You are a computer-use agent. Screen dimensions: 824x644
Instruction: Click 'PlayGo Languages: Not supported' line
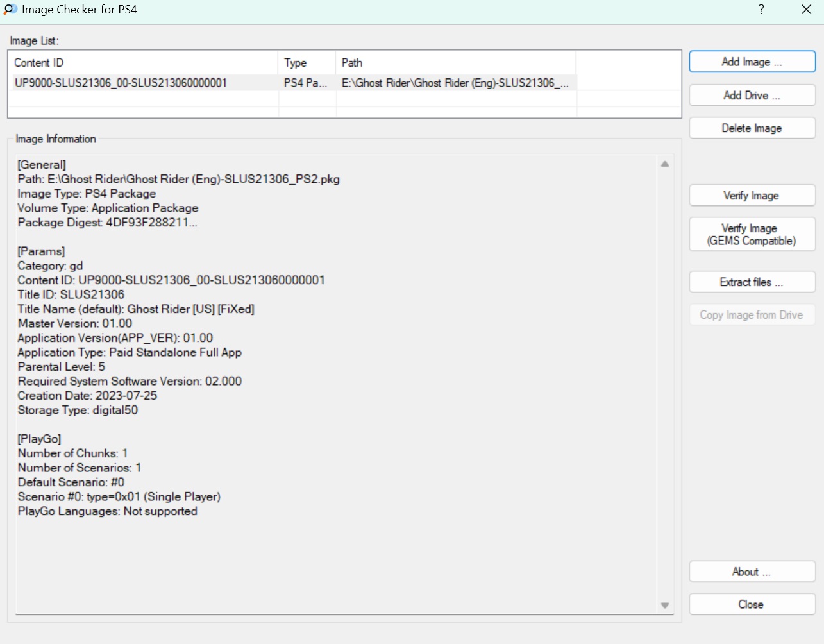(x=108, y=511)
